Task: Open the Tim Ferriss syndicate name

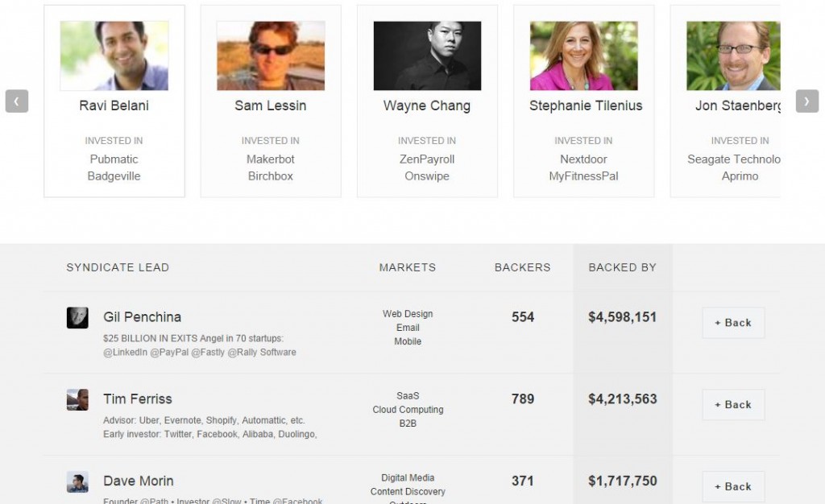Action: coord(137,399)
